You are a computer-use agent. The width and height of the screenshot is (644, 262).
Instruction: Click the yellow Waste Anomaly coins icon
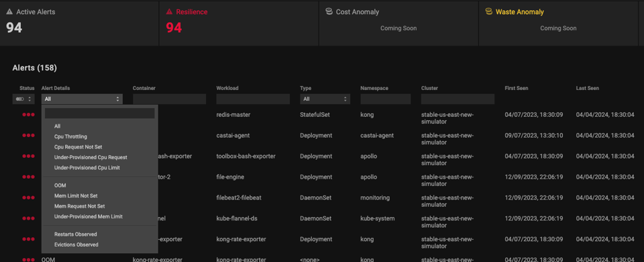(489, 11)
